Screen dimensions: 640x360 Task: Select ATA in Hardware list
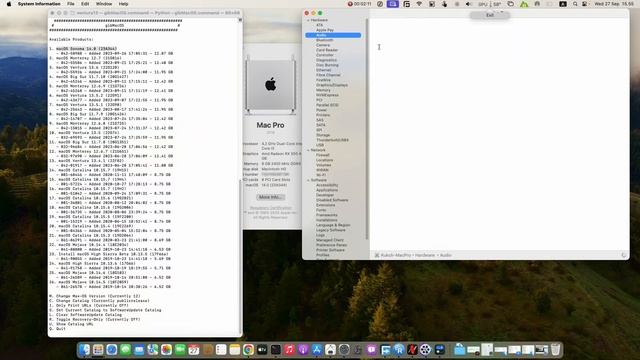(319, 25)
